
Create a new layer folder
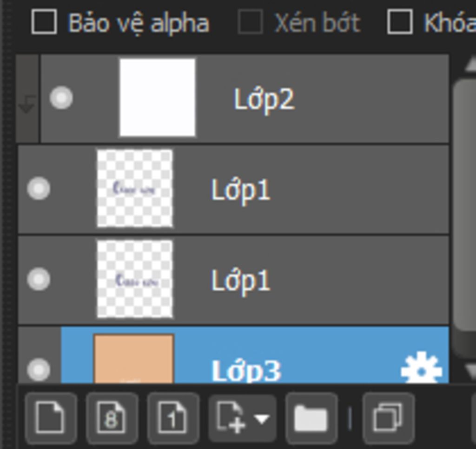[x=311, y=418]
